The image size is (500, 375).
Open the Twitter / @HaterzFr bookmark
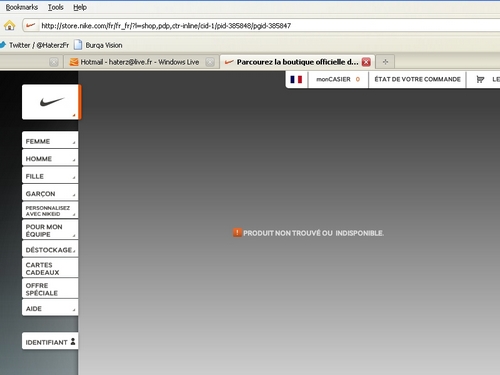[x=35, y=45]
